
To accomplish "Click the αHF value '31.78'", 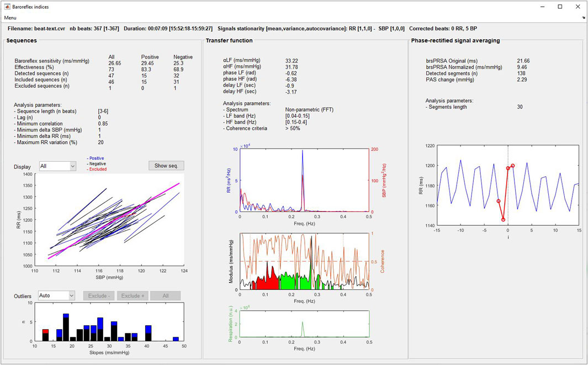I will click(x=292, y=67).
